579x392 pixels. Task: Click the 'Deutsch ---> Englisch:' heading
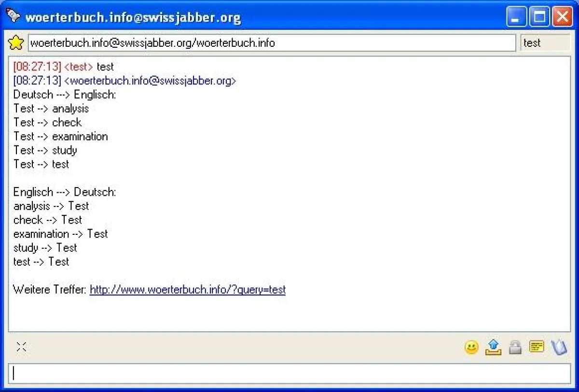pyautogui.click(x=65, y=95)
